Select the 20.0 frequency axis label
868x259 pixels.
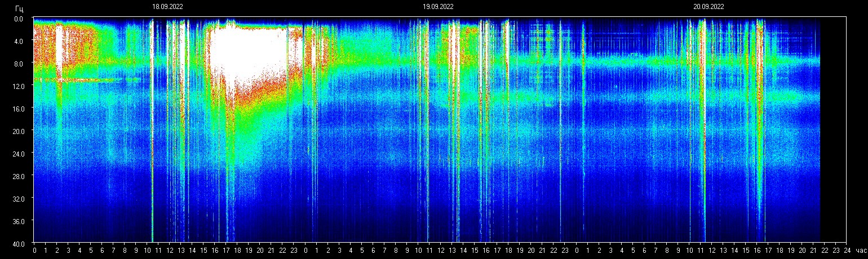pyautogui.click(x=17, y=131)
